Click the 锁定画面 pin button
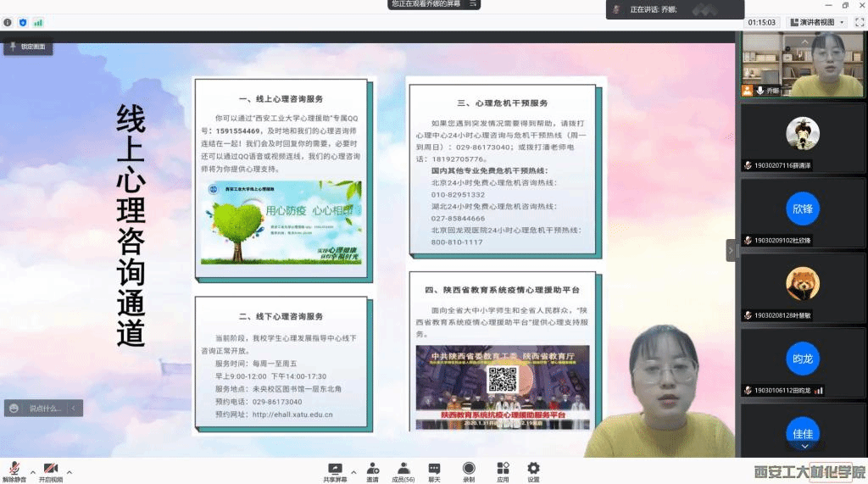This screenshot has width=868, height=484. pos(28,47)
